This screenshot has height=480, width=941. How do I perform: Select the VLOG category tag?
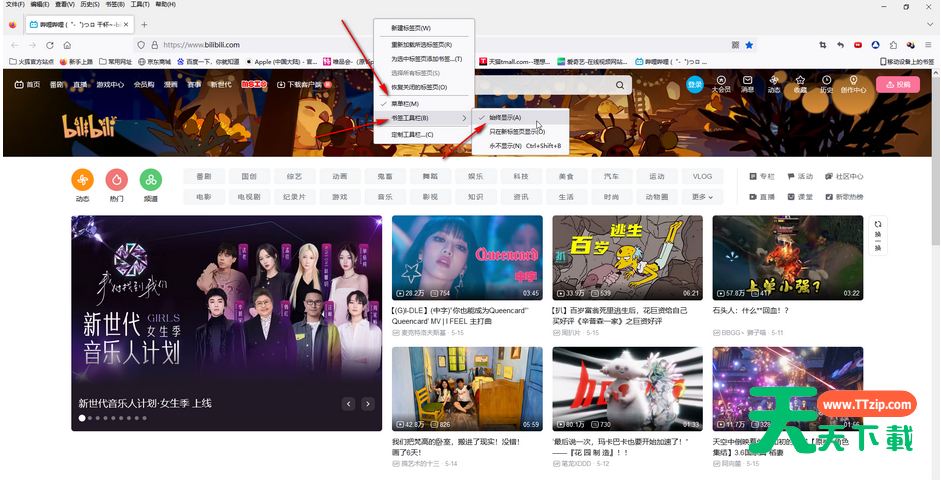pos(702,176)
